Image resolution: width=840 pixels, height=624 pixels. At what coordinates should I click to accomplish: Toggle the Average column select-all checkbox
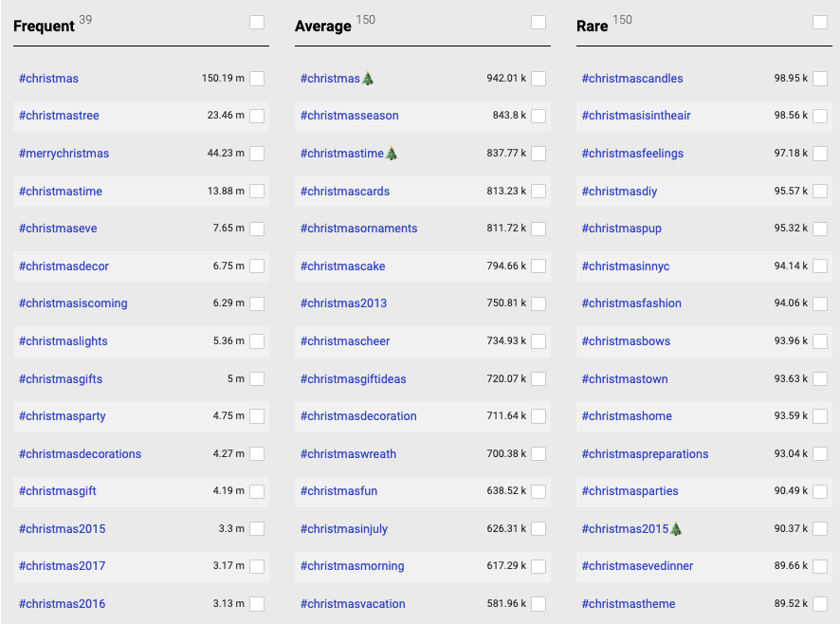point(539,23)
